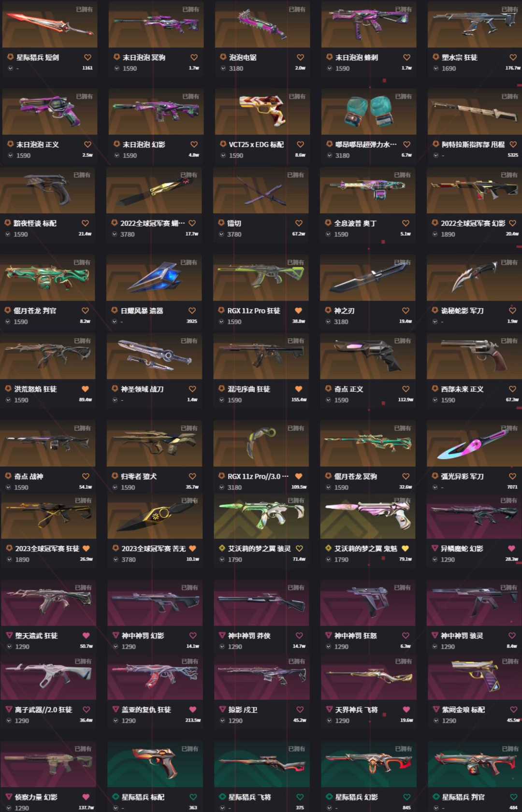522x812 pixels.
Task: Click the yellow tier icon beside 艾沃莉的梦之翼 骇灵
Action: [222, 548]
